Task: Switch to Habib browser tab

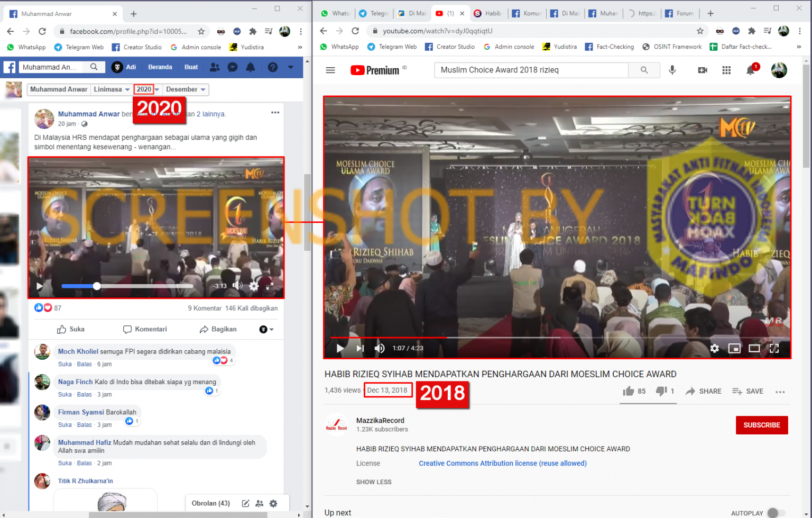Action: click(x=488, y=13)
